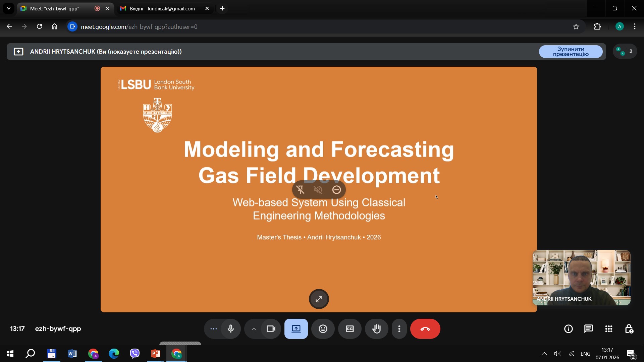Open audio options three-dots menu
The width and height of the screenshot is (644, 362).
coord(213,329)
